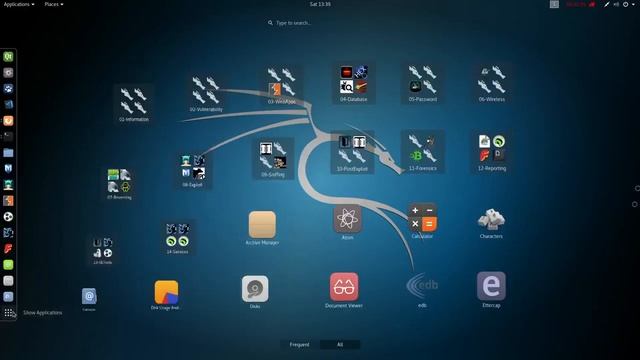This screenshot has height=360, width=640.
Task: Click the clock in the top bar
Action: click(x=320, y=4)
